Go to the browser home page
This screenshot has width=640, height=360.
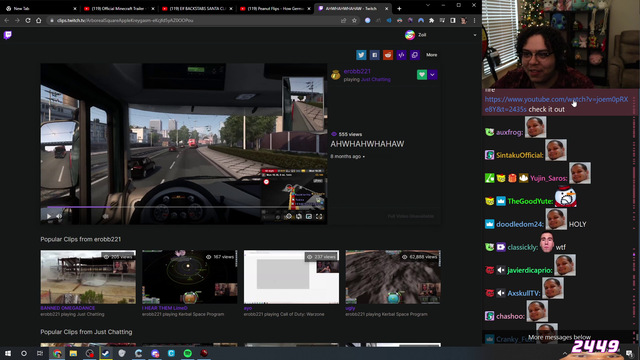(38, 20)
